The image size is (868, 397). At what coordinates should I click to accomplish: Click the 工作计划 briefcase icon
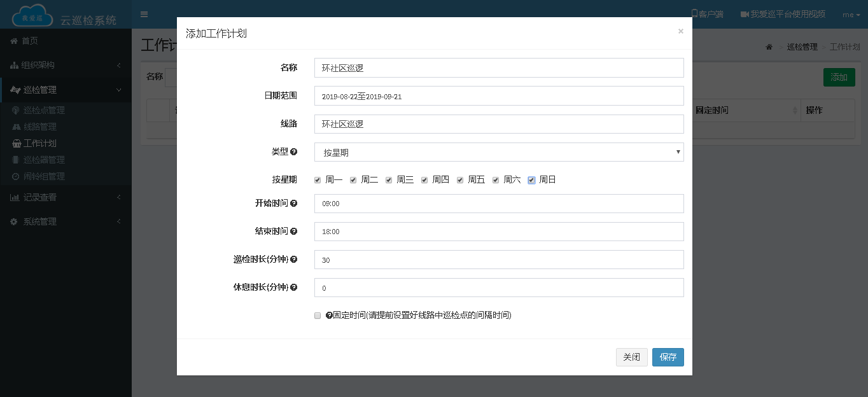pos(17,143)
